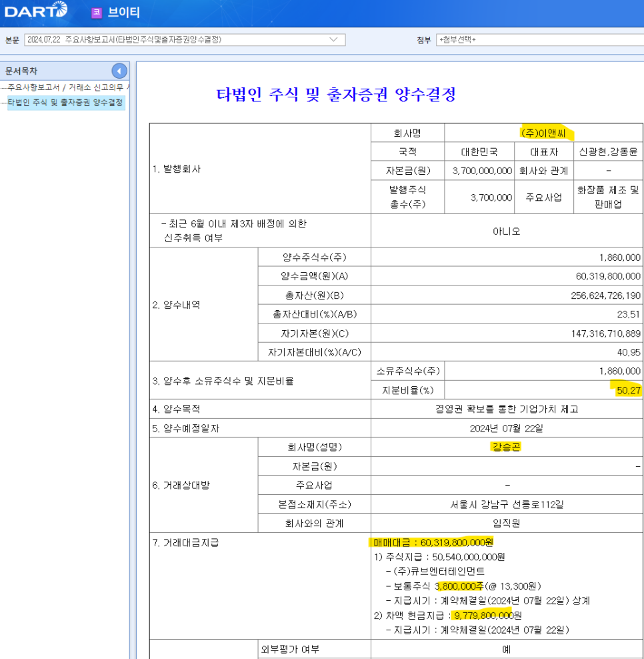Click the 외부평가 여부 label cell

click(314, 649)
